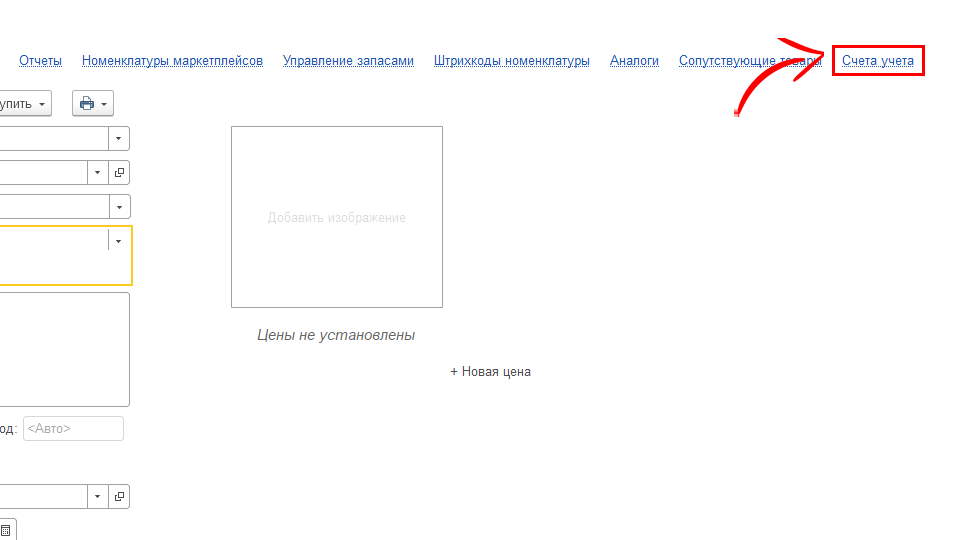Open 'Управление запасами' section
The height and width of the screenshot is (540, 960).
pos(348,61)
